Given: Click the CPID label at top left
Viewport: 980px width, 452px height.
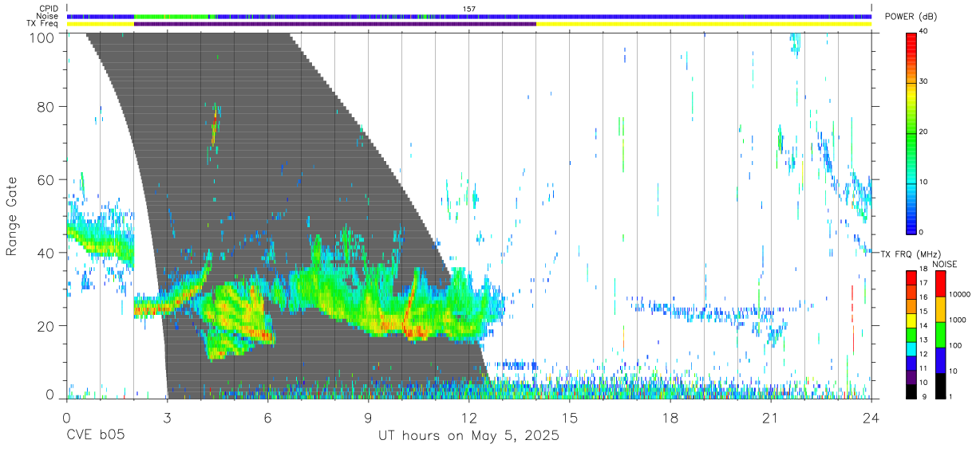Looking at the screenshot, I should pos(49,9).
